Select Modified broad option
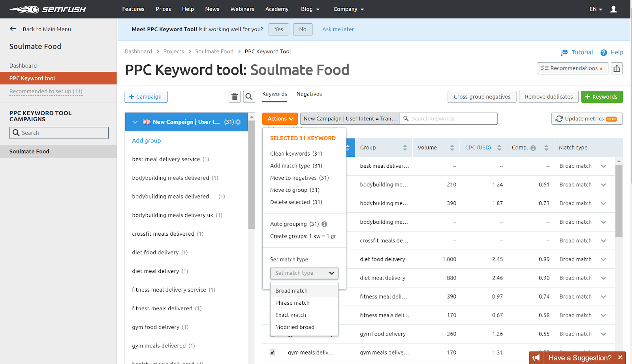The width and height of the screenshot is (632, 364). (x=304, y=327)
